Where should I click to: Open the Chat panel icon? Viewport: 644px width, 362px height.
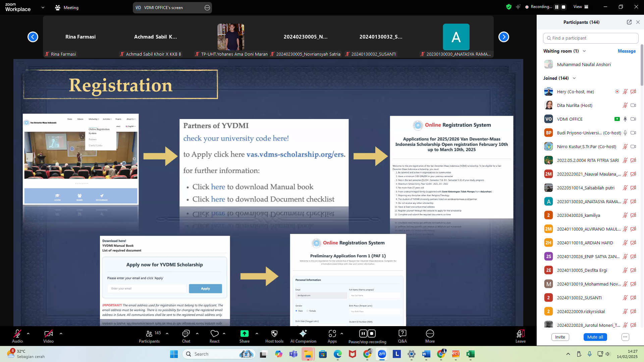(186, 334)
